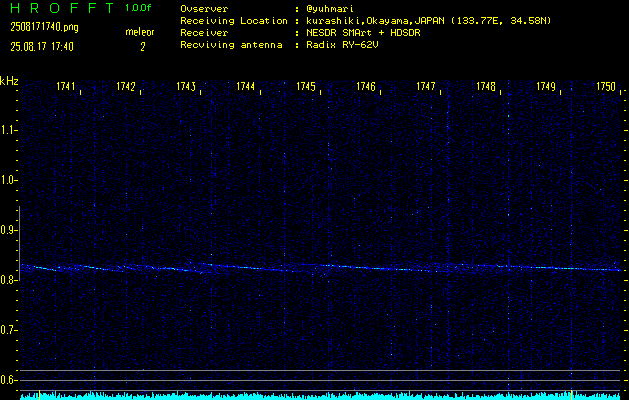Click the date stamp 25.08.17 17:40
Screen dimensions: 629x400
42,47
